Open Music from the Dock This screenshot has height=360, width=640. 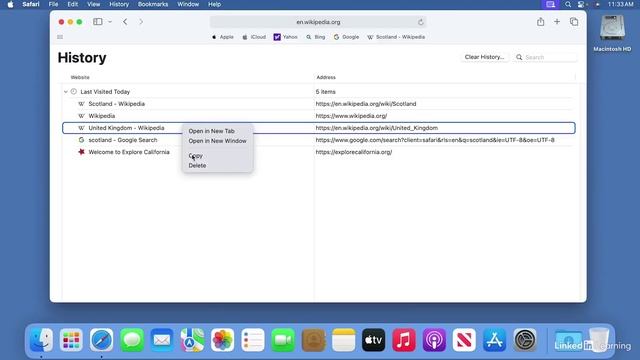point(404,340)
